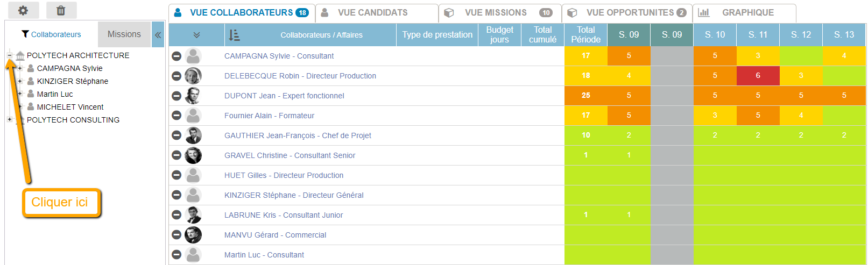The width and height of the screenshot is (868, 265).
Task: Select MICHELET Vincent in the tree
Action: (70, 107)
